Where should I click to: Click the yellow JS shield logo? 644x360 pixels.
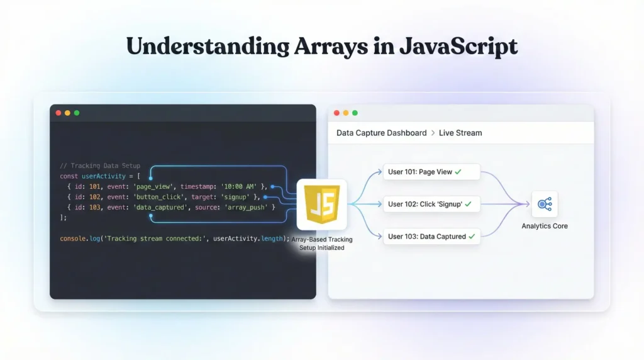coord(322,204)
